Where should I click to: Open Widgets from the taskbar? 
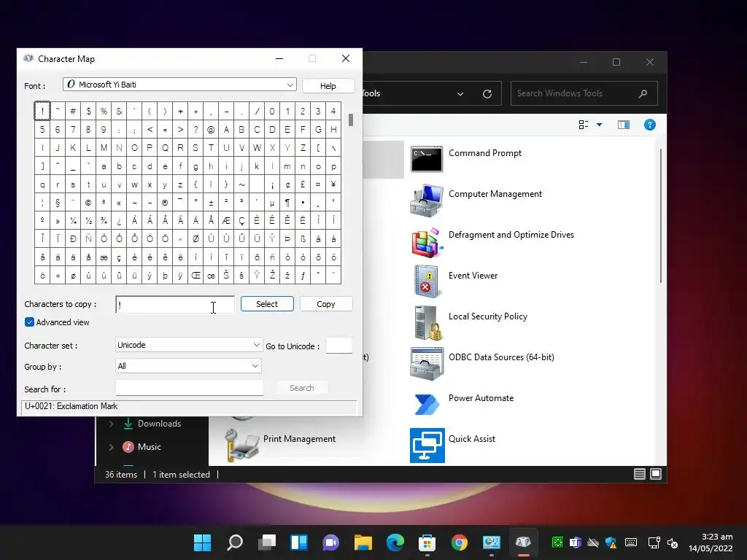click(298, 542)
